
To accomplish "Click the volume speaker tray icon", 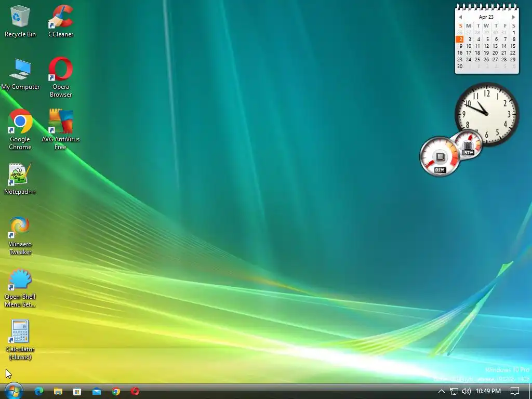I will [x=467, y=391].
